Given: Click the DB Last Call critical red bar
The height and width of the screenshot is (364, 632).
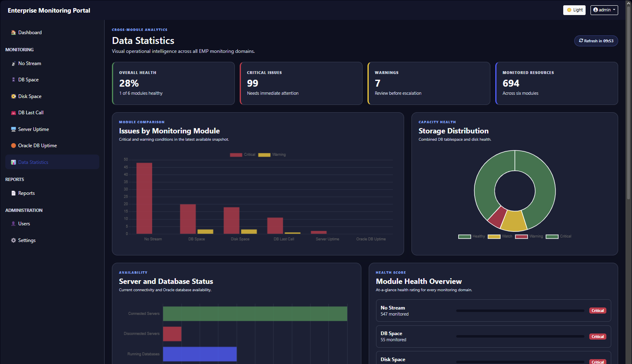Looking at the screenshot, I should (x=275, y=226).
